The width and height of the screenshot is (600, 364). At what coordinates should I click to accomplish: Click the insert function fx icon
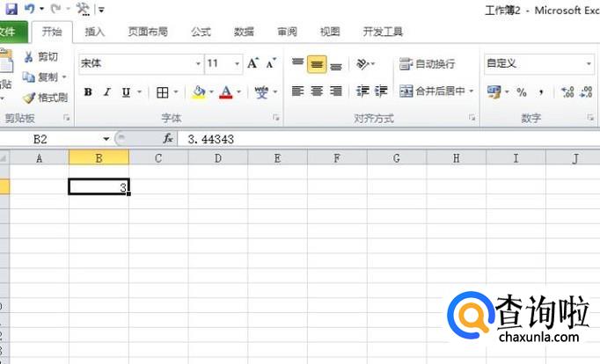(168, 139)
